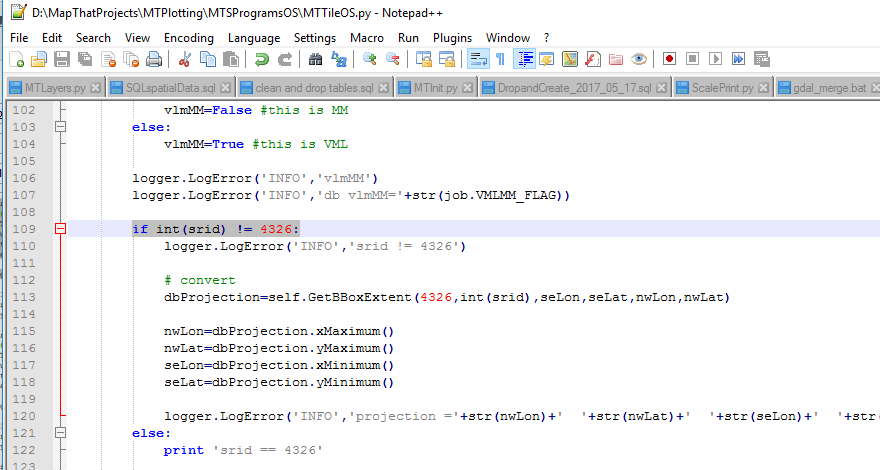Open the Function List icon
The height and width of the screenshot is (470, 880).
coord(593,59)
